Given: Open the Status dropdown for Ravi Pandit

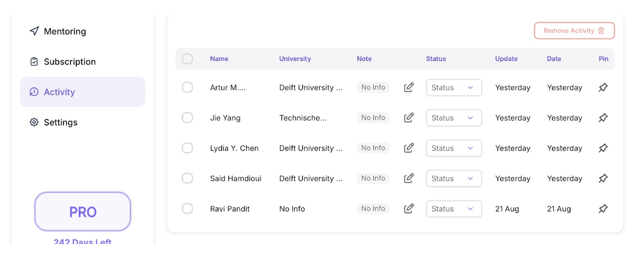Looking at the screenshot, I should pos(453,209).
